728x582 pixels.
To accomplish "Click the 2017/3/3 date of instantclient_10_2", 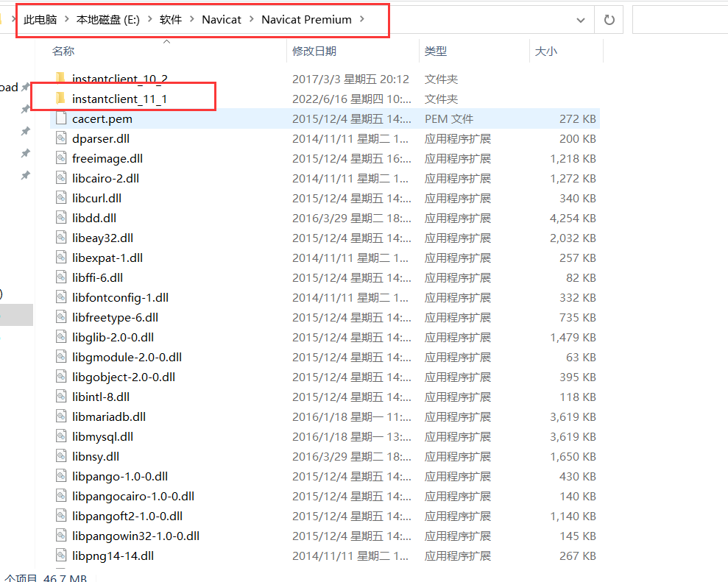I will (x=350, y=79).
